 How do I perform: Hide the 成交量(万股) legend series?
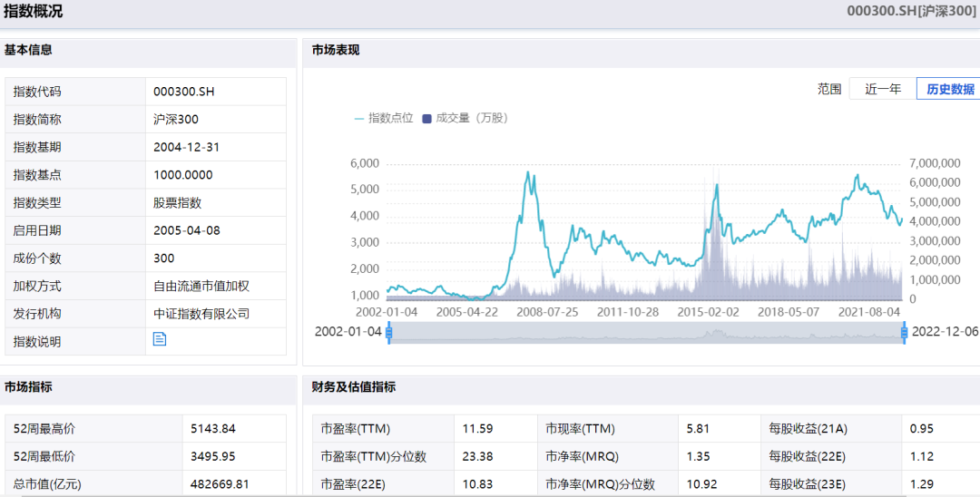[x=465, y=118]
